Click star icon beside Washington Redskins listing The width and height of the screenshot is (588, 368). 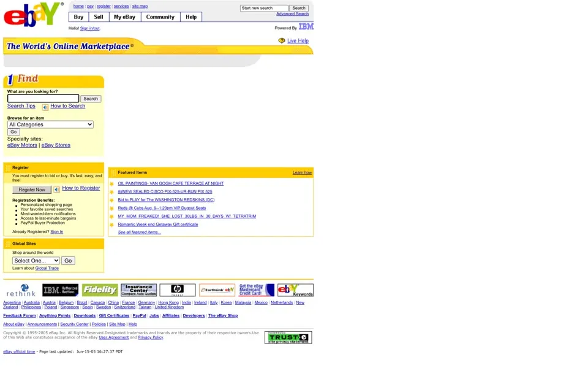(111, 200)
